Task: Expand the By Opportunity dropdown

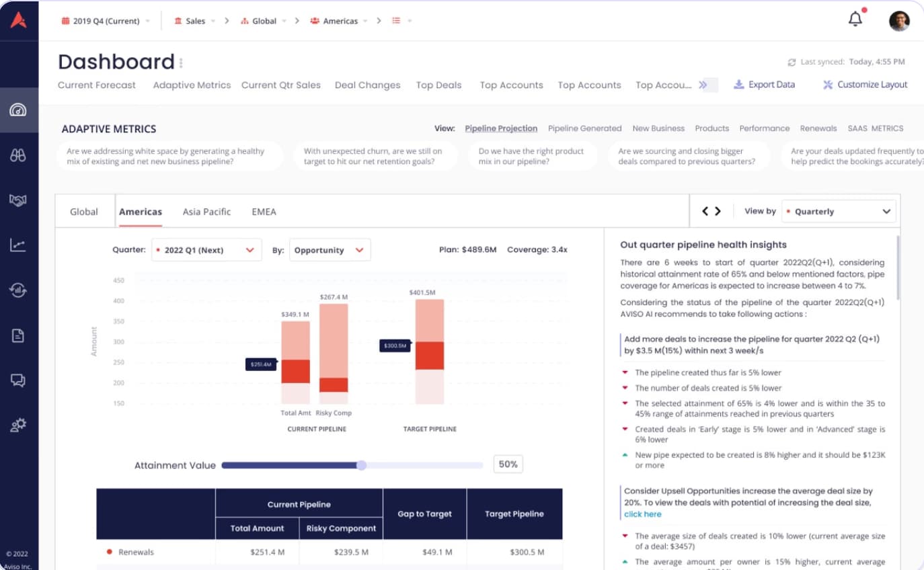Action: click(x=330, y=250)
